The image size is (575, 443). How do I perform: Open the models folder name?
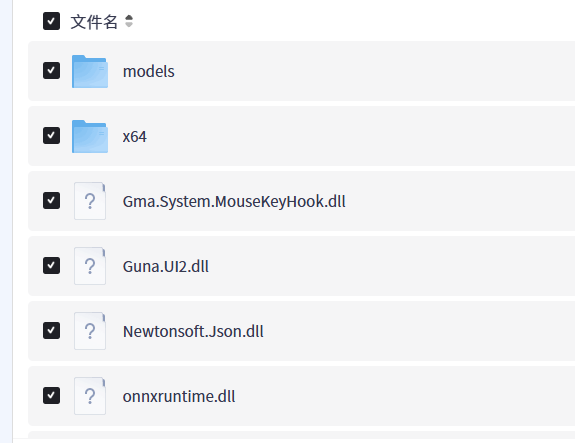tap(149, 72)
